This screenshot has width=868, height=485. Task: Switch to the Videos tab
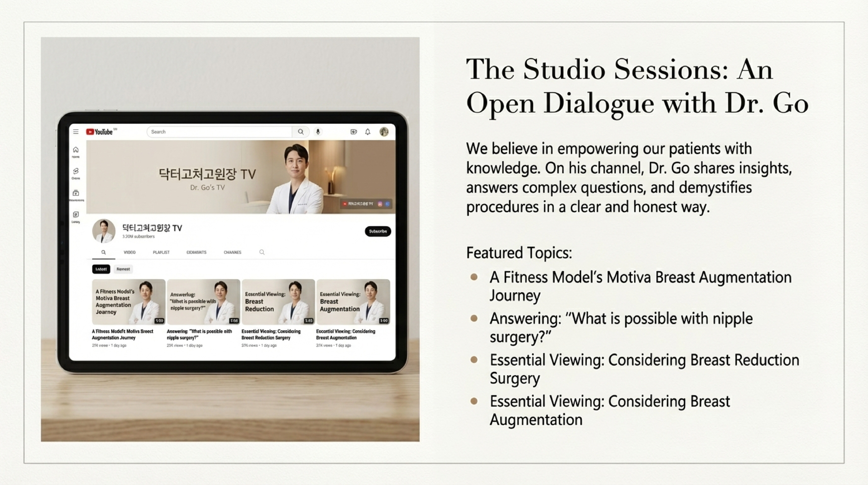[x=129, y=252]
